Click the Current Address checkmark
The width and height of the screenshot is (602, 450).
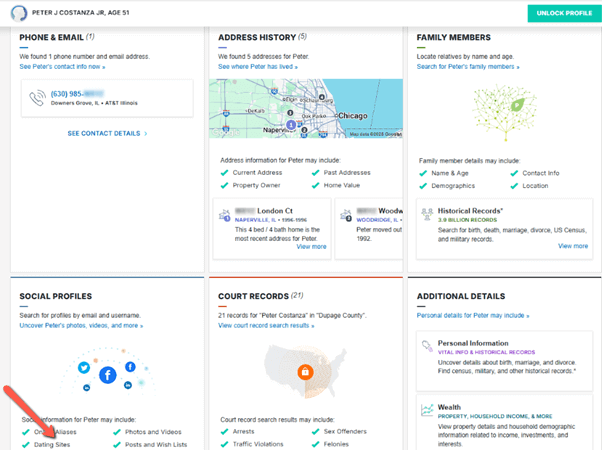pos(224,172)
